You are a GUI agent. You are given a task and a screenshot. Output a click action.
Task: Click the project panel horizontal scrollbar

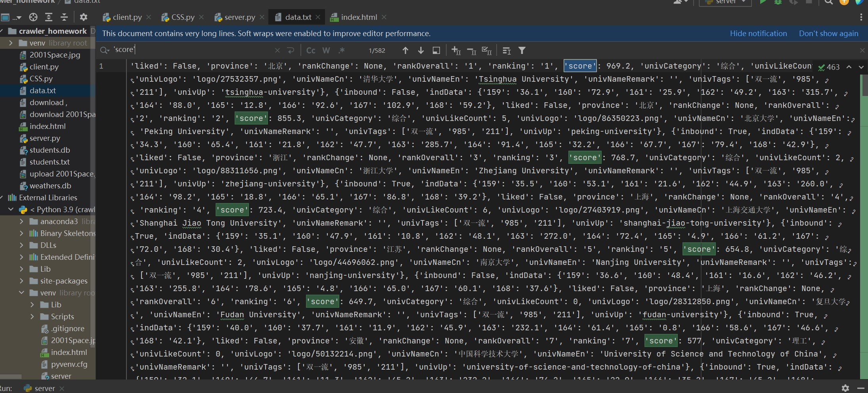pos(11,376)
